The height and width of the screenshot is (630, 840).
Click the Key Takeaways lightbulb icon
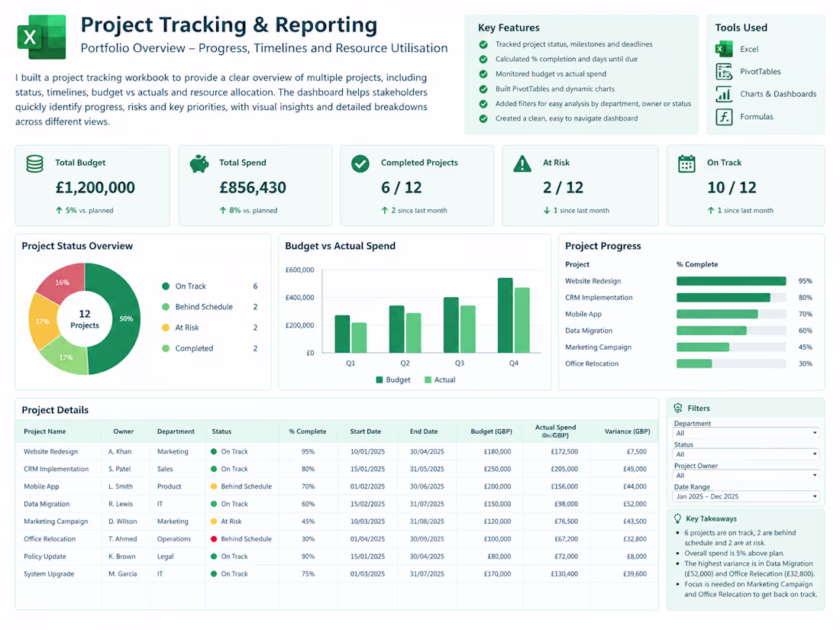click(x=677, y=519)
